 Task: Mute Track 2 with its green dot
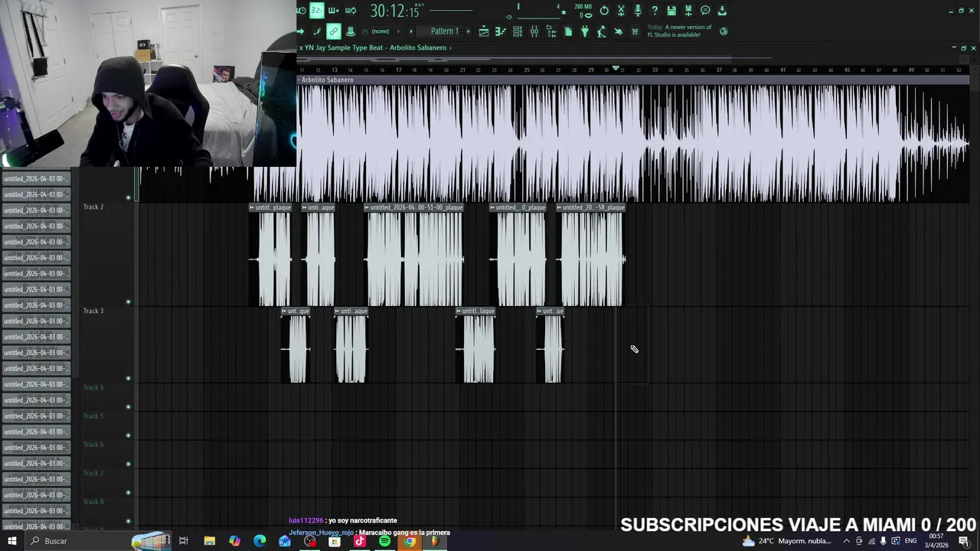[129, 302]
